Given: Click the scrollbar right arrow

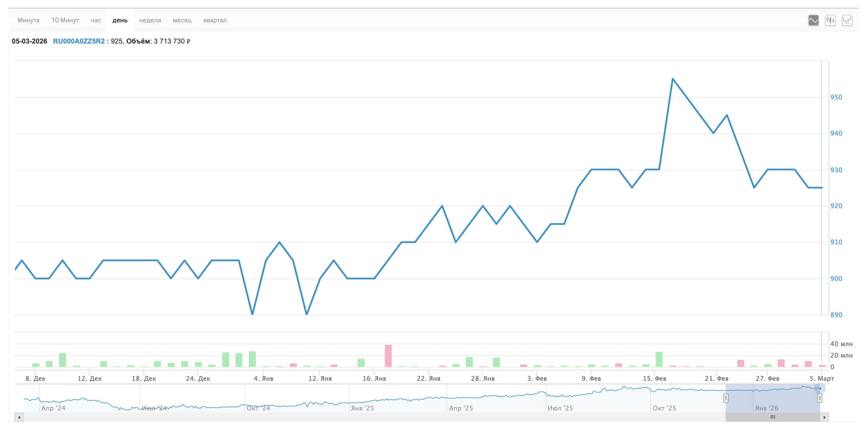Looking at the screenshot, I should (x=824, y=417).
